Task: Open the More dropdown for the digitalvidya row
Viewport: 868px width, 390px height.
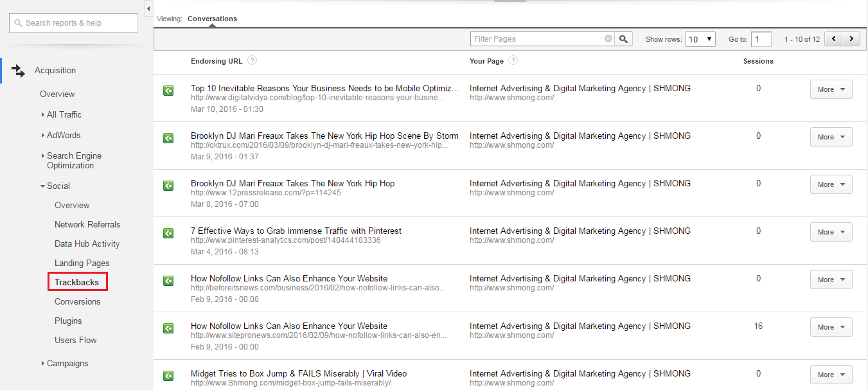Action: click(831, 89)
